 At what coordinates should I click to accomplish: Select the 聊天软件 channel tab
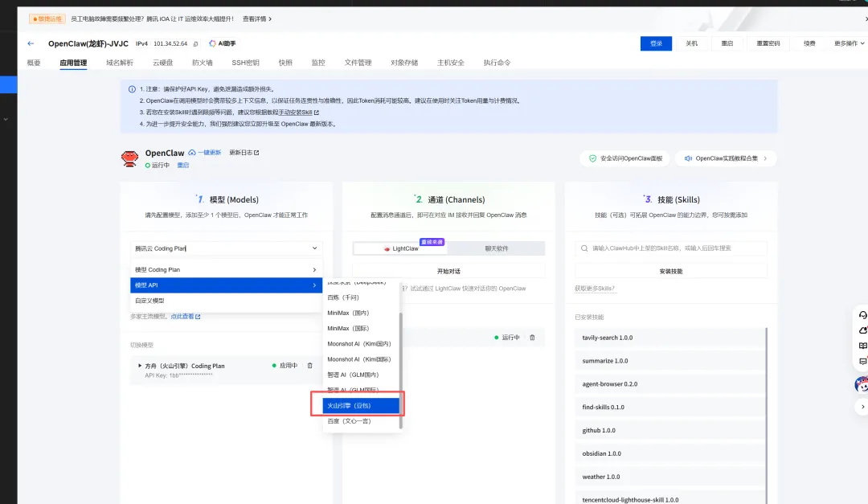(497, 248)
